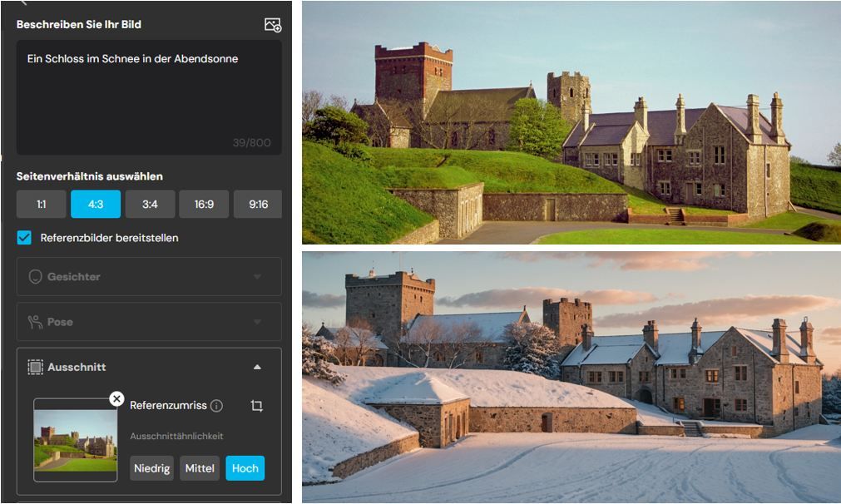
Task: Set Ausschnittähnlichkeit to Niedrig
Action: 151,468
